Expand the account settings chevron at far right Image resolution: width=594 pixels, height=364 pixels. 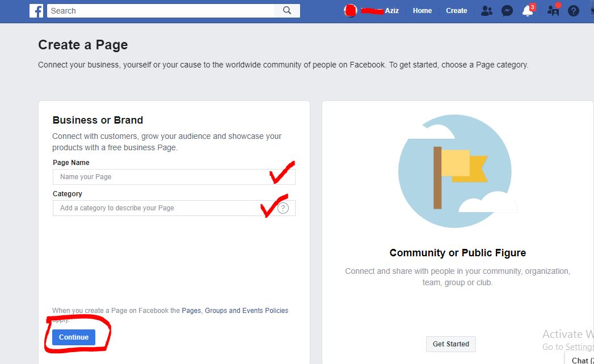tap(591, 11)
